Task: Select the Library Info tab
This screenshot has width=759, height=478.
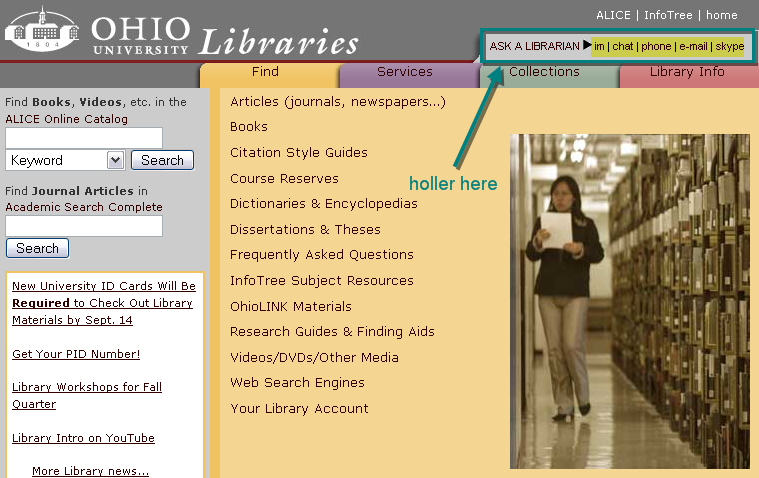Action: [x=686, y=72]
